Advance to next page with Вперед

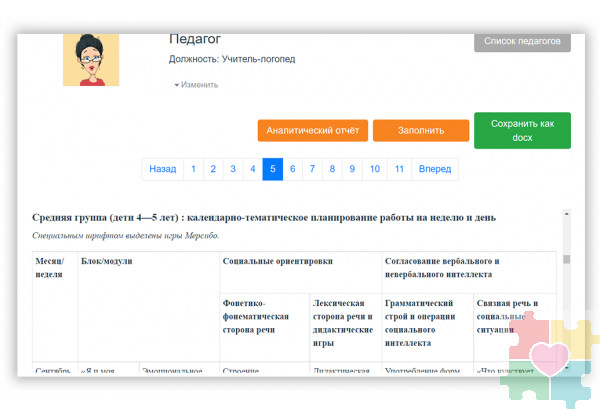pyautogui.click(x=435, y=169)
